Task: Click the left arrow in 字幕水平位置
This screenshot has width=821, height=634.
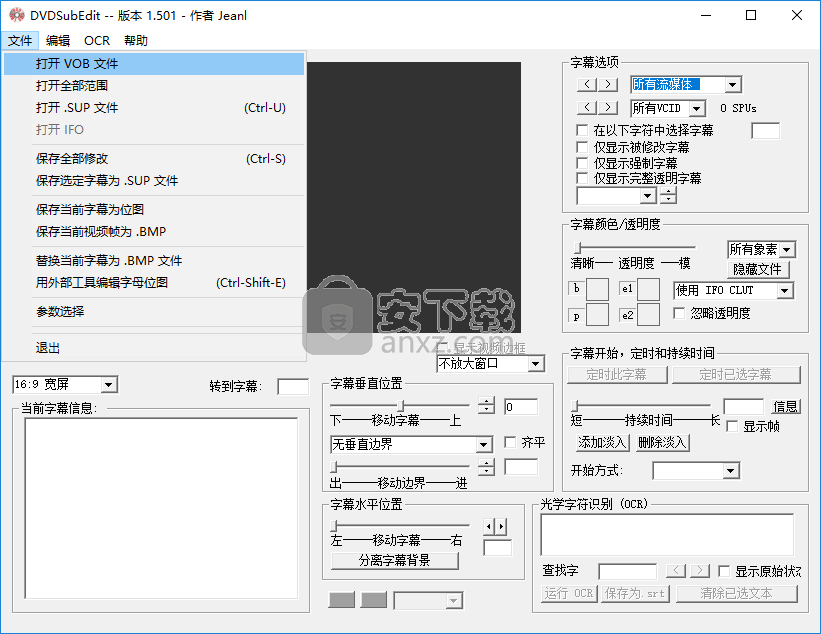Action: [489, 526]
